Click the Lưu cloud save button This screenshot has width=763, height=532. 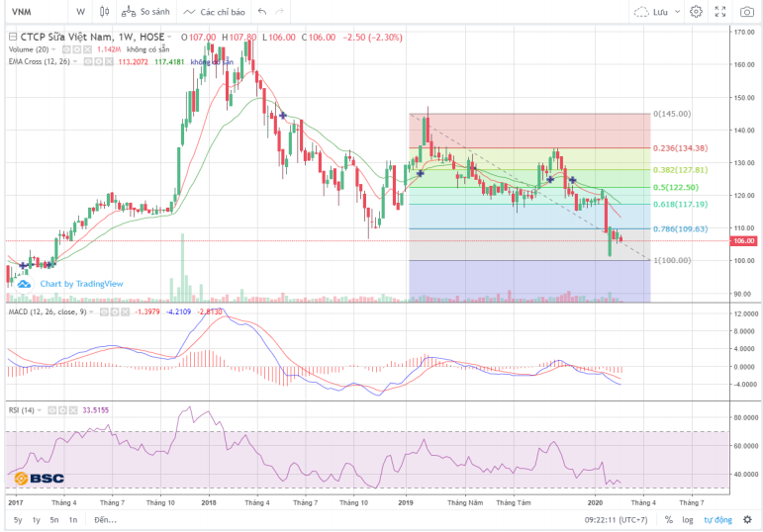click(x=651, y=12)
